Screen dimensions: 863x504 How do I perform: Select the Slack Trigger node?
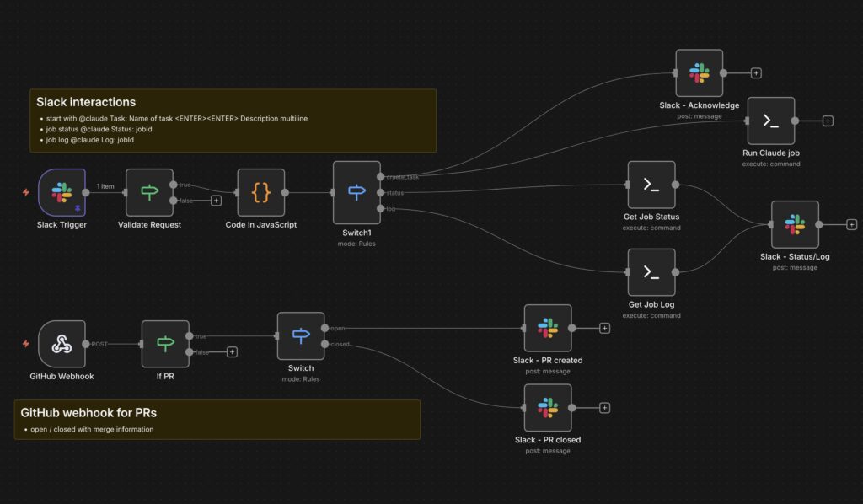[x=62, y=192]
